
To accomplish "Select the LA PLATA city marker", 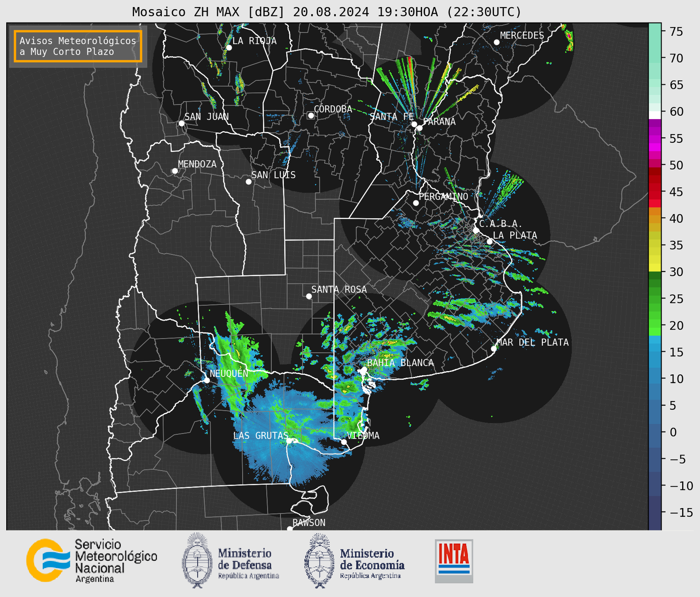I will click(x=490, y=242).
